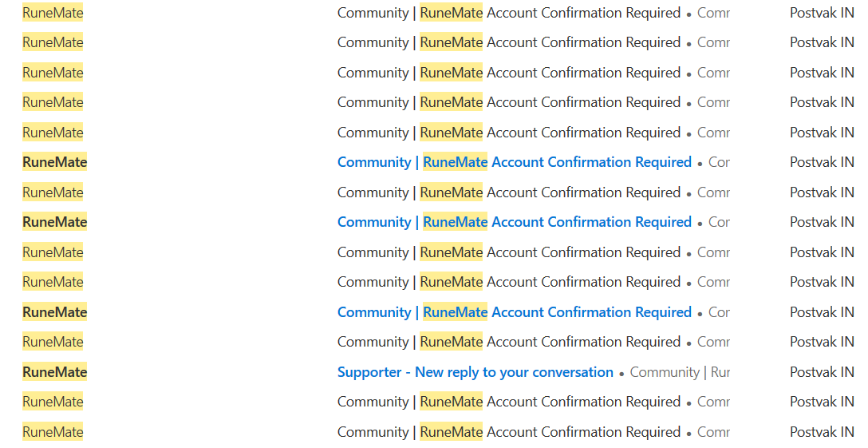The image size is (868, 448).
Task: Click Postvak IN label in the Supporter email row
Action: [821, 372]
